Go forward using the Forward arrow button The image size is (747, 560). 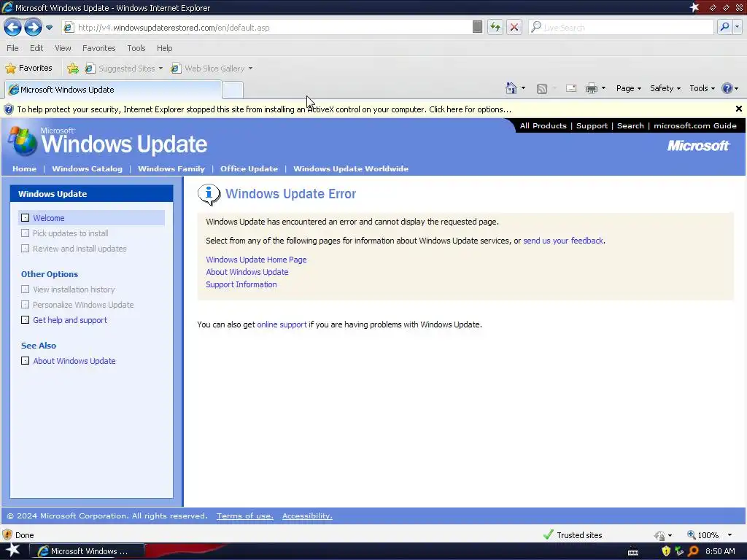[x=33, y=27]
